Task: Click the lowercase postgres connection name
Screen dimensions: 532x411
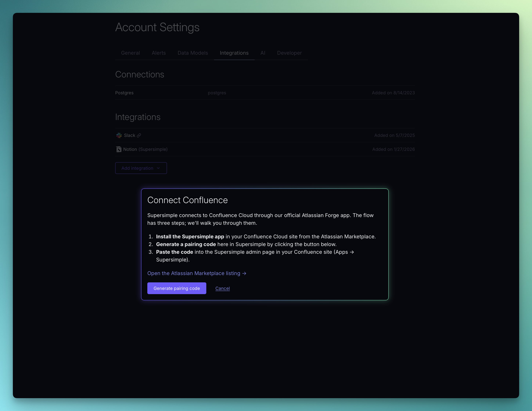Action: click(x=217, y=93)
